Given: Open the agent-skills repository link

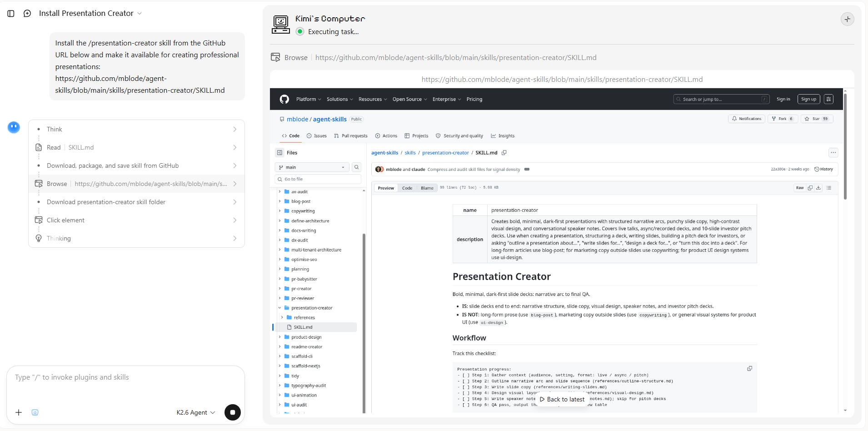Looking at the screenshot, I should click(x=330, y=119).
